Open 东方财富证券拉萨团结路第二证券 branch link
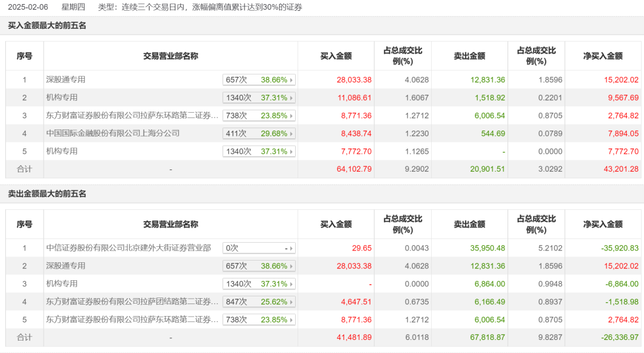The width and height of the screenshot is (644, 353). (x=132, y=302)
